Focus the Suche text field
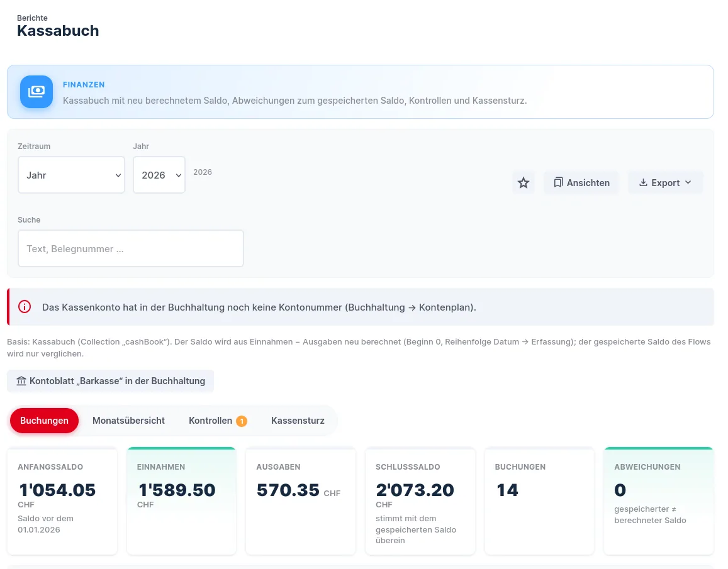Viewport: 728px width, 569px height. pos(130,249)
